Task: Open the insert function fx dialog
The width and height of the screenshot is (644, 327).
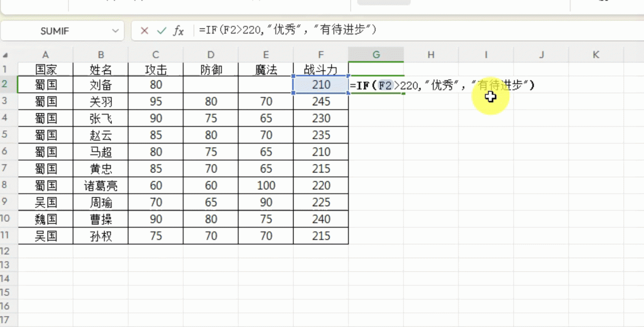Action: click(179, 31)
